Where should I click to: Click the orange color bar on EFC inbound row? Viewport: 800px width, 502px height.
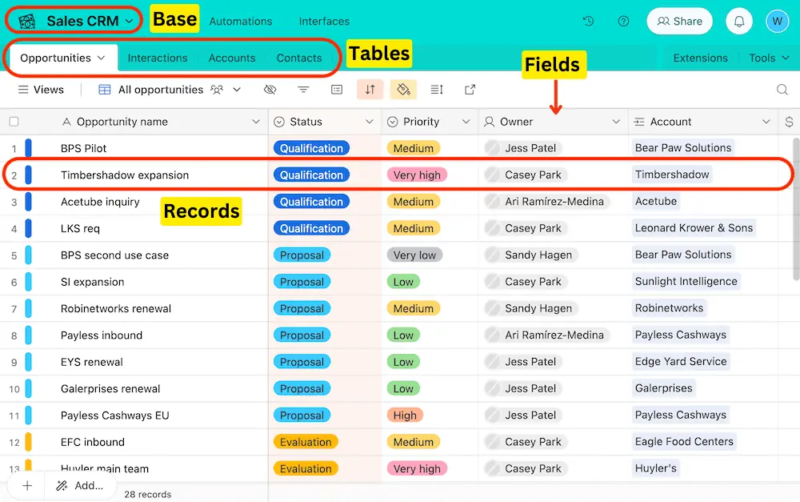click(29, 442)
